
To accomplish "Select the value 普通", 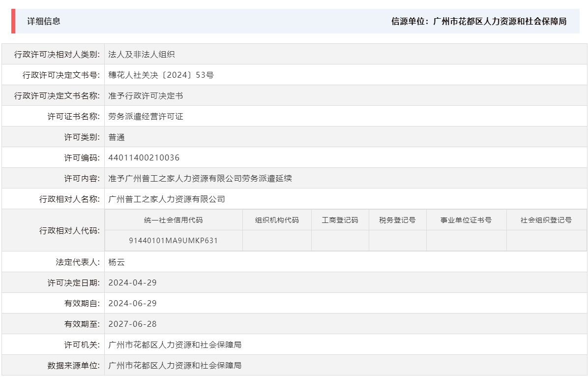I will click(x=116, y=137).
